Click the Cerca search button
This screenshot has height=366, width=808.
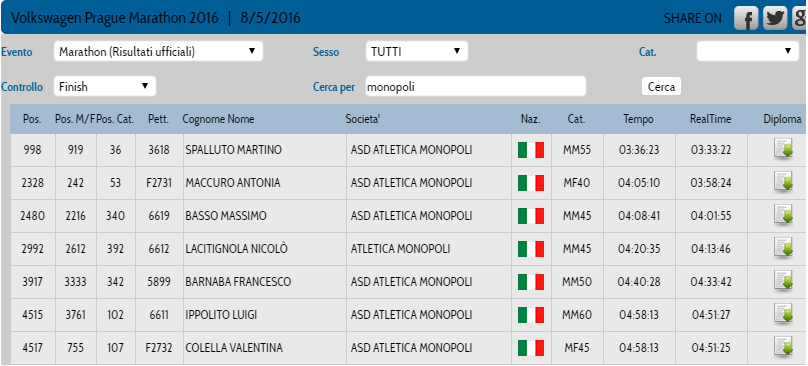point(661,87)
